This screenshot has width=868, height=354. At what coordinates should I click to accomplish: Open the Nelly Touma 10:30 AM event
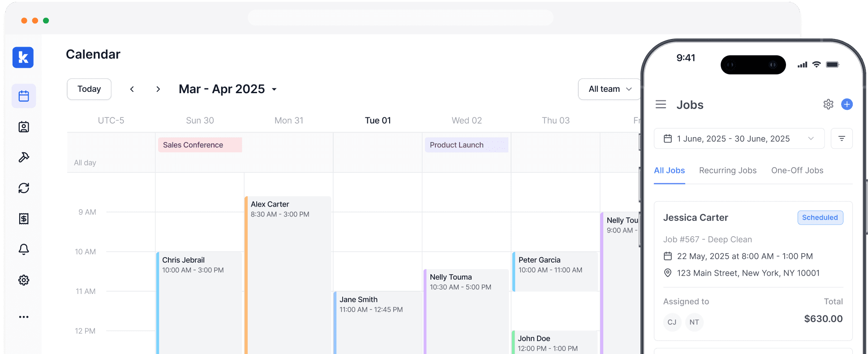click(466, 311)
